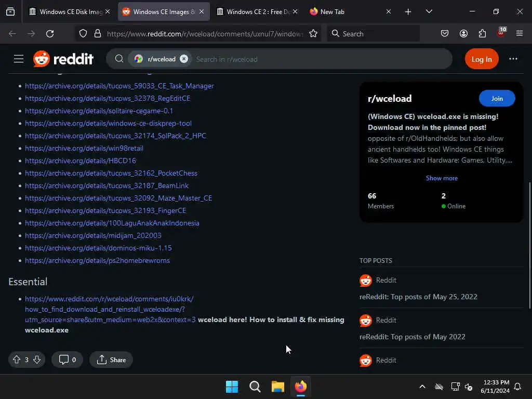Open Firefox recent browsing view icon
The height and width of the screenshot is (399, 532).
pyautogui.click(x=10, y=12)
